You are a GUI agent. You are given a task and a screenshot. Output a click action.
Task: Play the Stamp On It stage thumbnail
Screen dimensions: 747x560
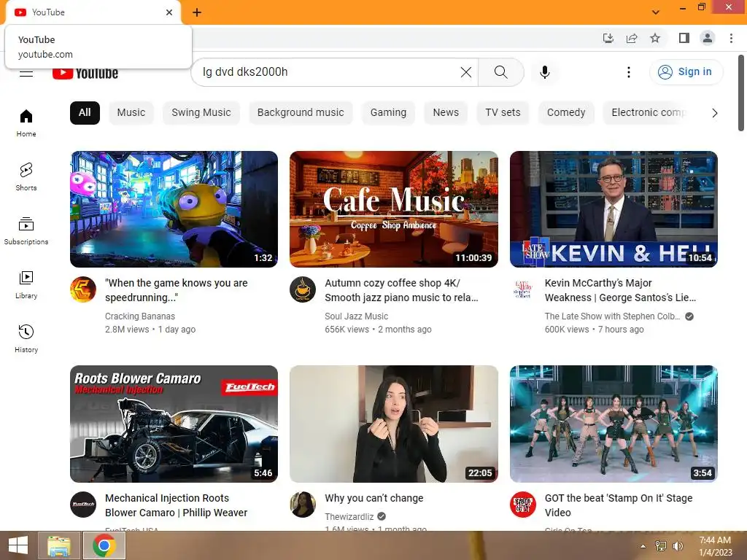pos(614,424)
